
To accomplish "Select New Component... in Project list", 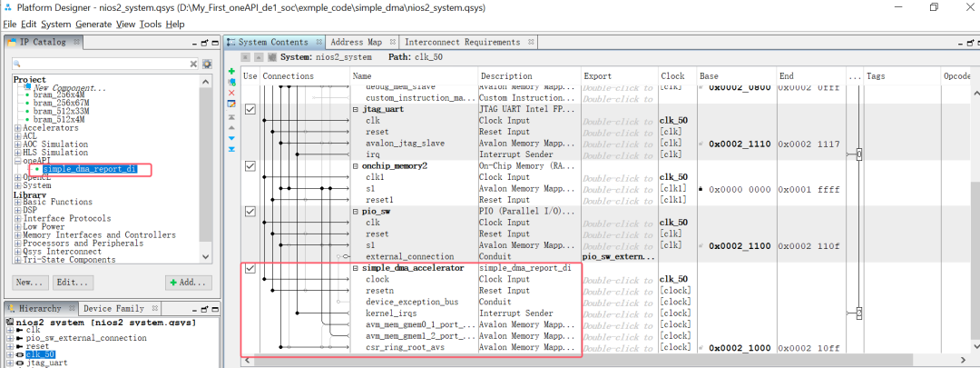I will pyautogui.click(x=69, y=88).
